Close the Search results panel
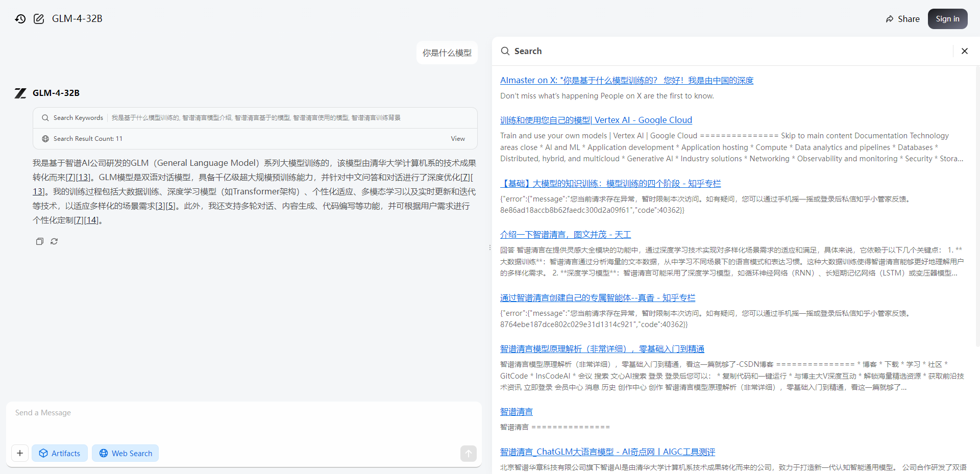The height and width of the screenshot is (474, 980). 964,51
